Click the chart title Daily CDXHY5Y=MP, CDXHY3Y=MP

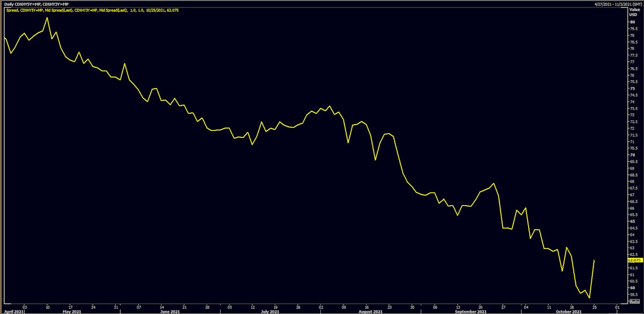[x=35, y=4]
